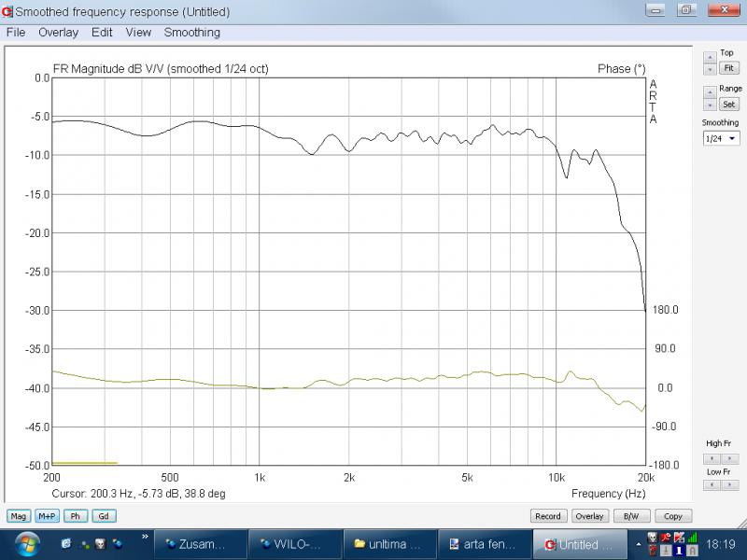
Task: Open the File menu
Action: coord(16,33)
